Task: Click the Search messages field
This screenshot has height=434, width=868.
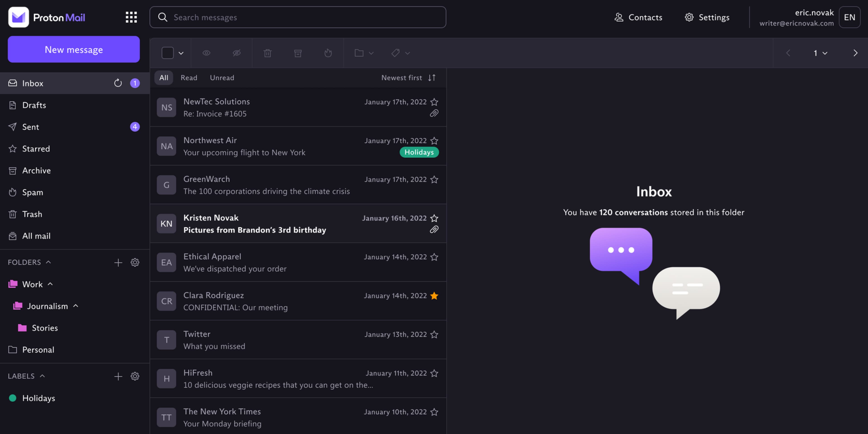Action: [297, 17]
